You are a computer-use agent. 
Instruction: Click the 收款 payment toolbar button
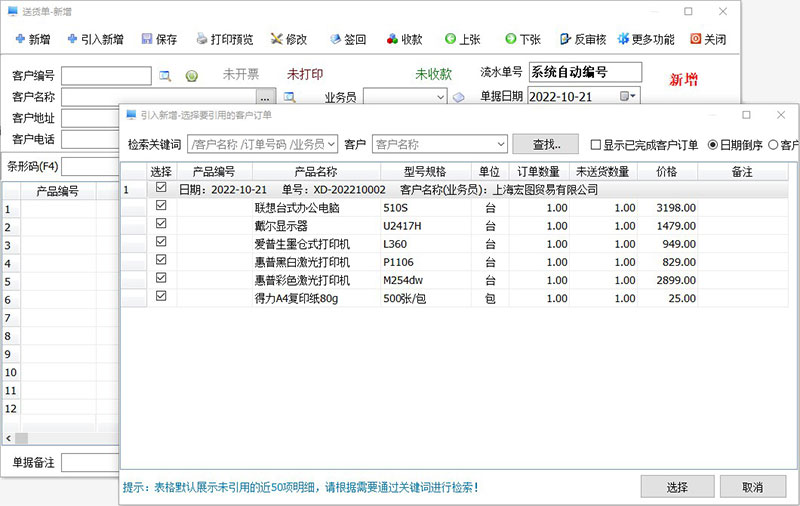405,39
